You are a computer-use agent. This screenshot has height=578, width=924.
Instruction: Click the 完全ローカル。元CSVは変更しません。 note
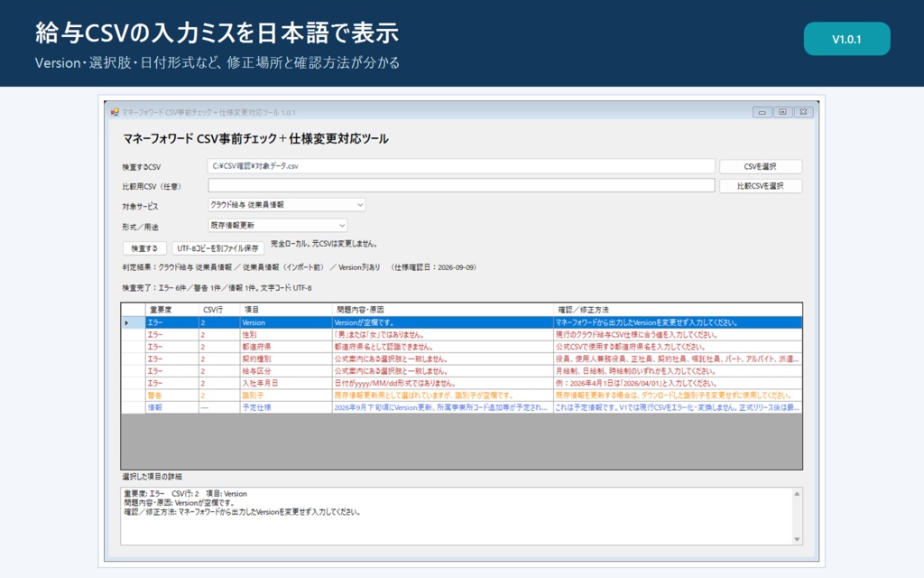(x=324, y=244)
